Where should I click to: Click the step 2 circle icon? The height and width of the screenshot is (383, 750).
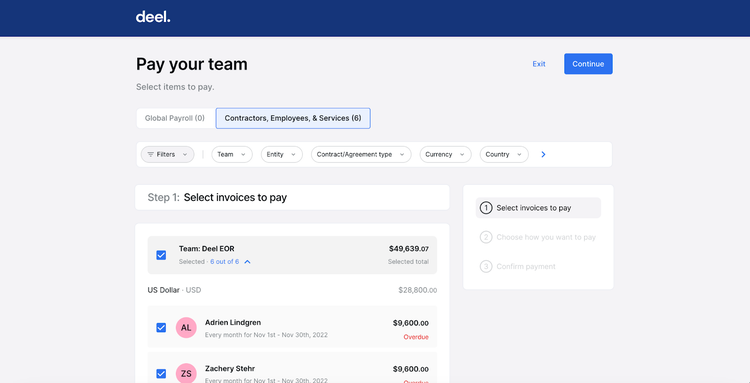pos(486,237)
